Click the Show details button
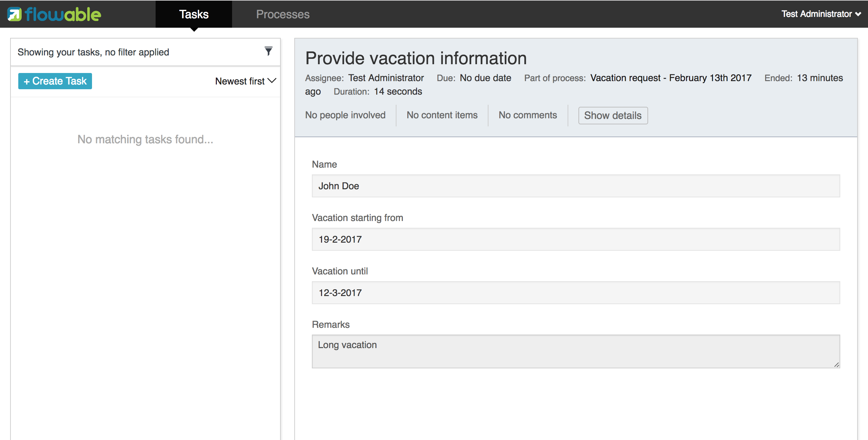This screenshot has height=440, width=868. click(x=613, y=116)
